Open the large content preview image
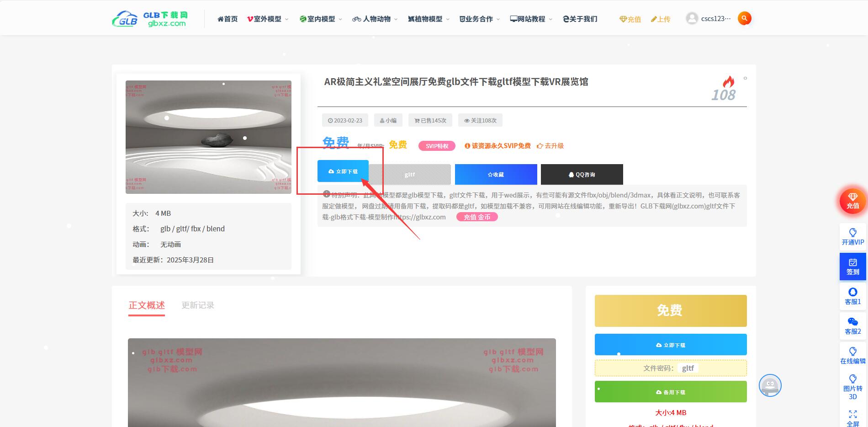The image size is (868, 427). 342,383
